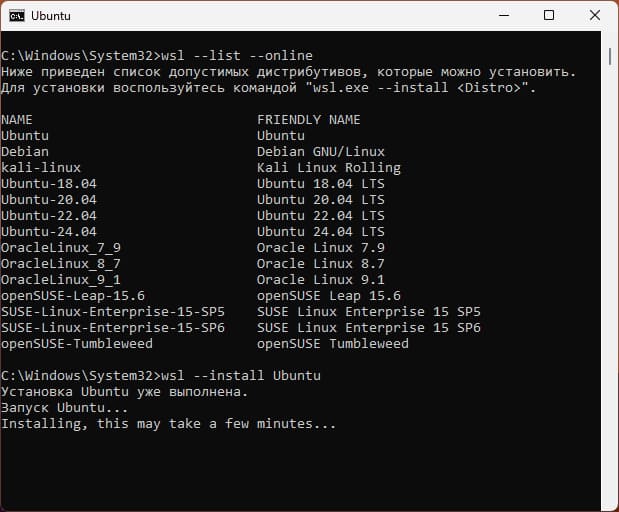Click the 'Ubuntu 22.04 LTS' friendly name

(321, 216)
